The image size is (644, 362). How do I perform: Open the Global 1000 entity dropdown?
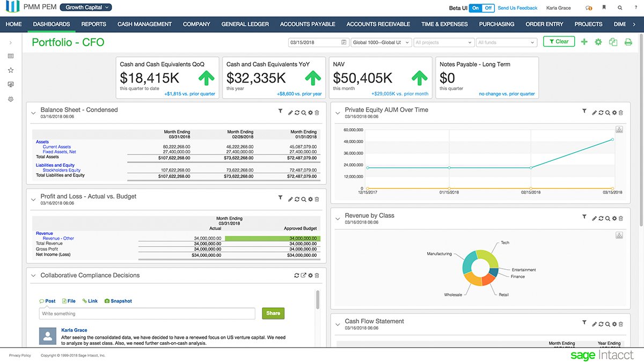pos(381,42)
